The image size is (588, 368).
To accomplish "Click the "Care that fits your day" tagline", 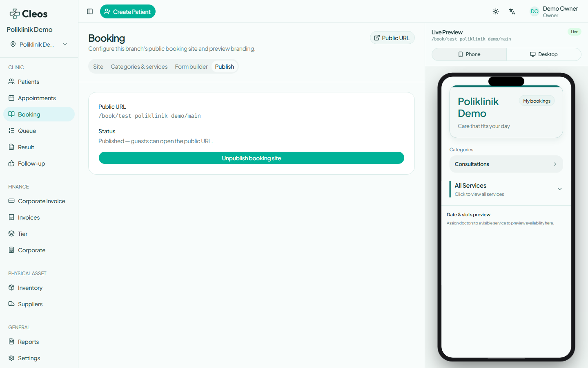I will (x=484, y=126).
